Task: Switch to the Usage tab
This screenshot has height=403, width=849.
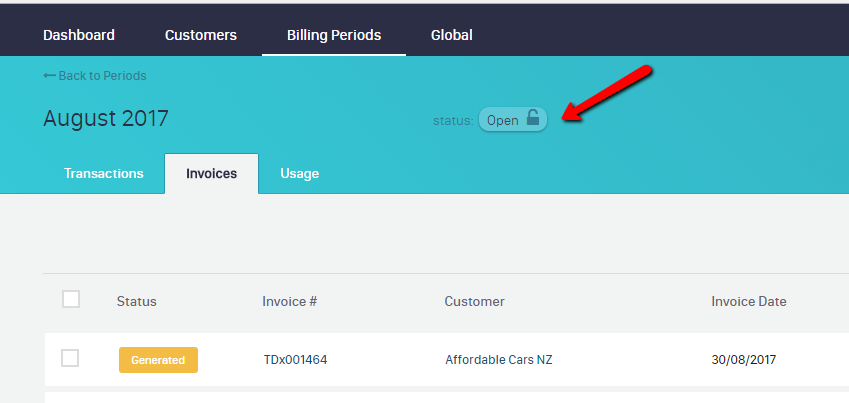Action: tap(300, 173)
